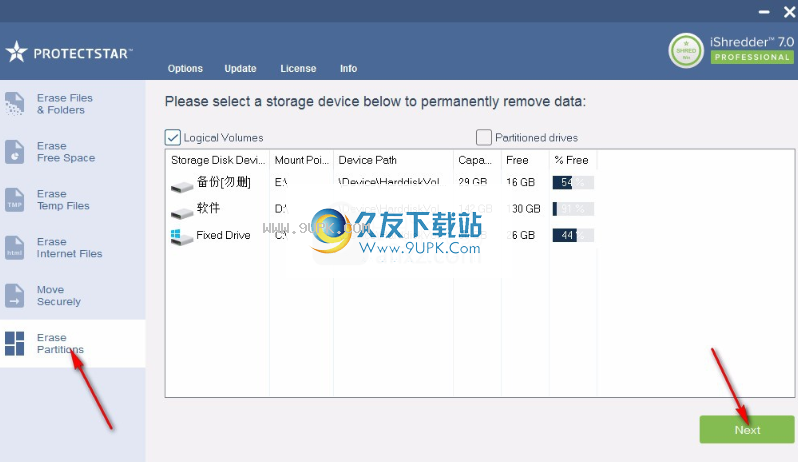798x462 pixels.
Task: Select the Erase Free Space icon
Action: (x=14, y=152)
